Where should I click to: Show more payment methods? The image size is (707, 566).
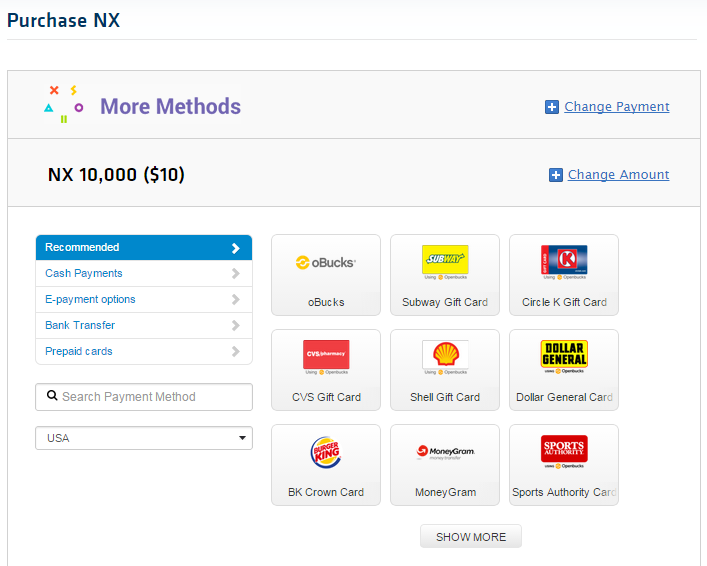[471, 537]
